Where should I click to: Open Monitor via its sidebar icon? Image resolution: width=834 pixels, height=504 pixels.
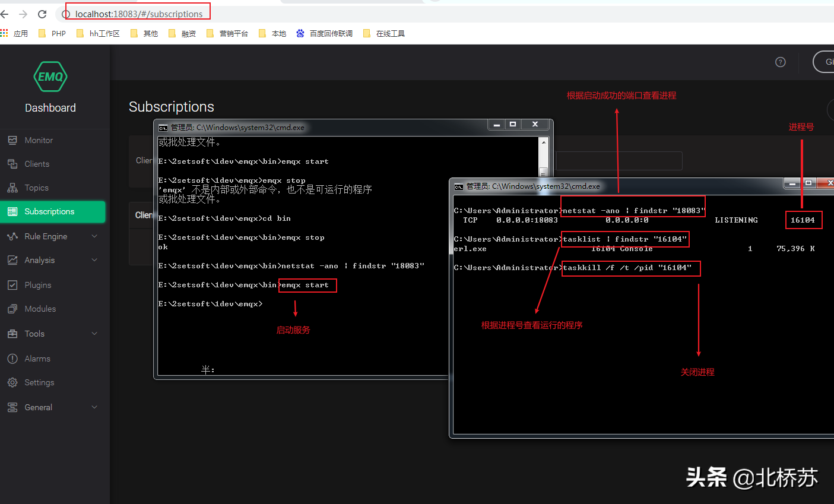coord(12,140)
